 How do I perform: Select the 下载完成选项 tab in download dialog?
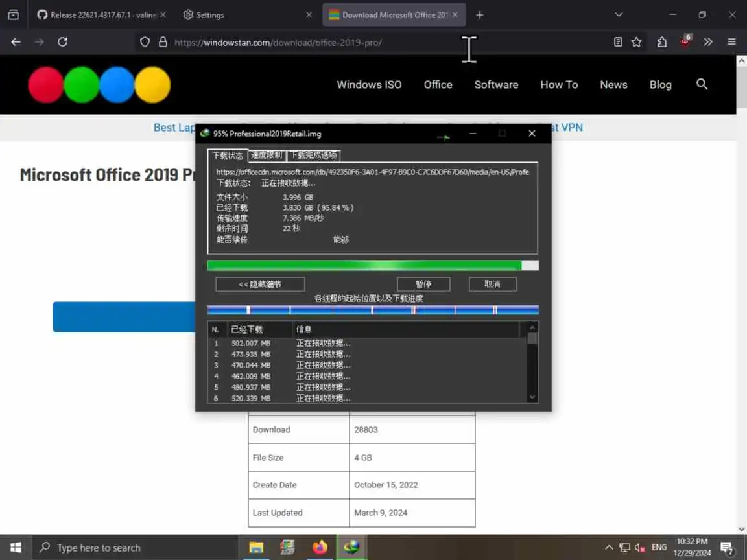coord(314,156)
